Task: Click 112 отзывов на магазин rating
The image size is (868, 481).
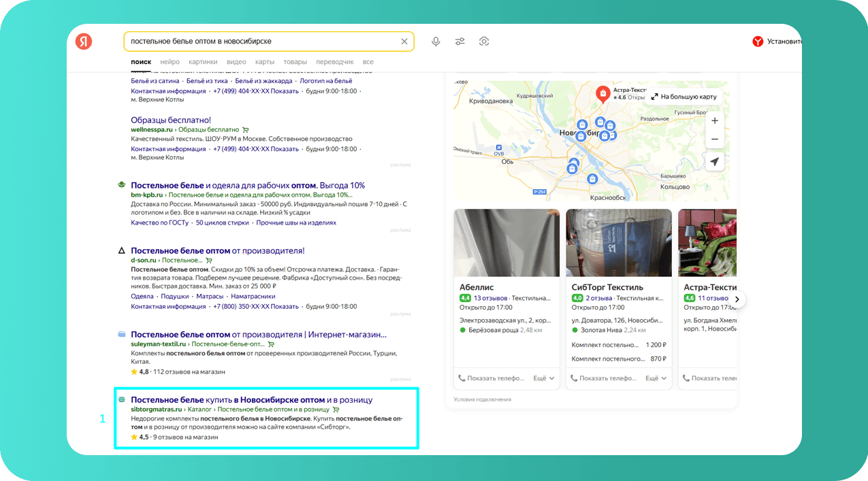Action: pyautogui.click(x=189, y=372)
